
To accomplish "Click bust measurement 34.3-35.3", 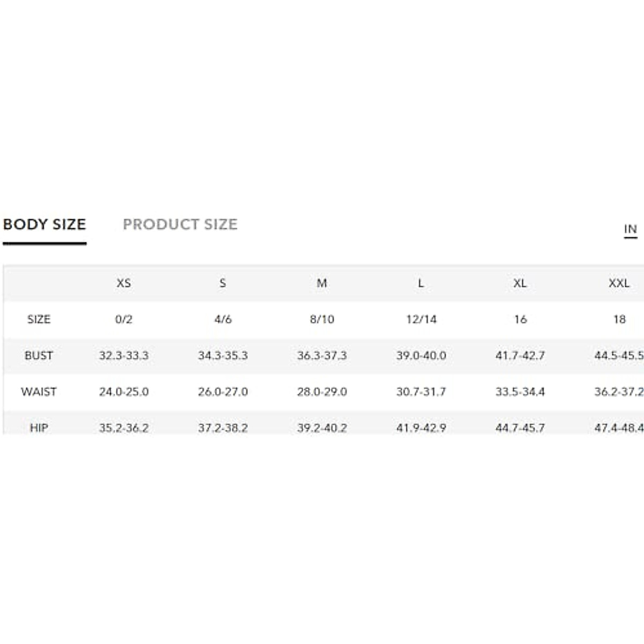I will pos(223,355).
